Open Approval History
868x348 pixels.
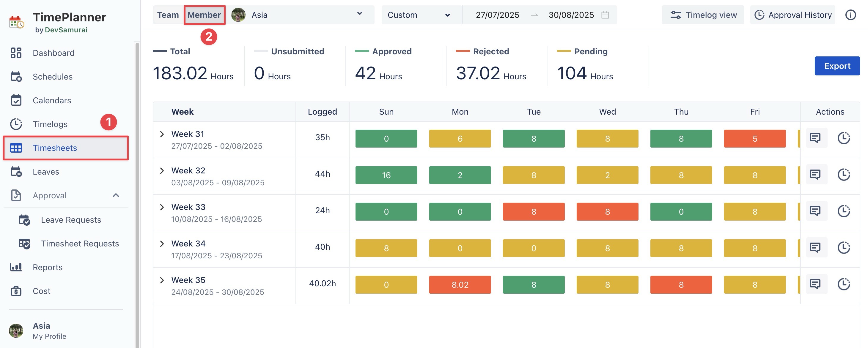tap(793, 15)
